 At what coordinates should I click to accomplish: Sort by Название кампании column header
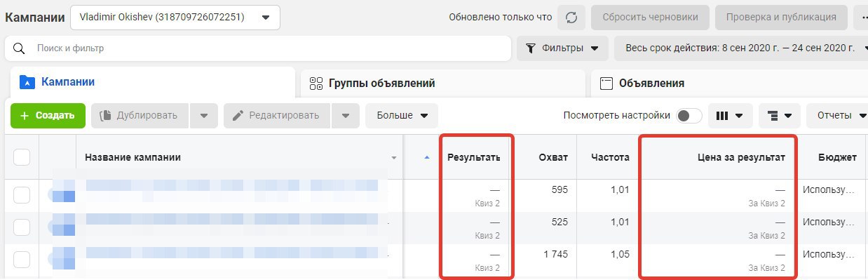tap(239, 157)
